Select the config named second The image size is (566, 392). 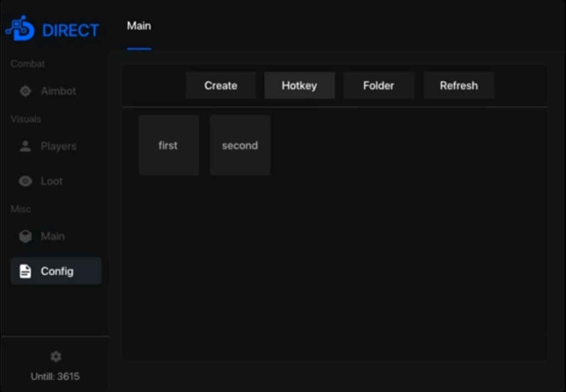click(x=240, y=145)
